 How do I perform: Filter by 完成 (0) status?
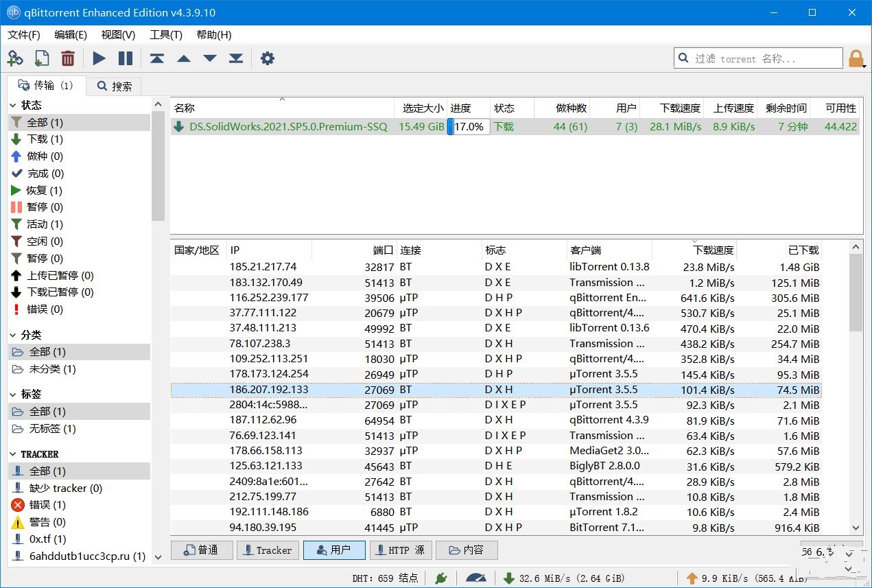[79, 174]
